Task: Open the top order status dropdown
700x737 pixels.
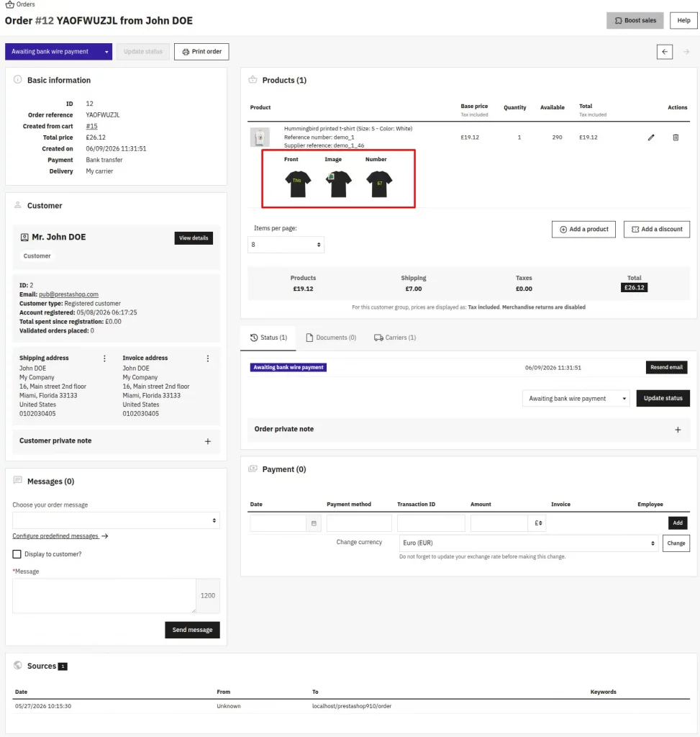Action: (59, 52)
